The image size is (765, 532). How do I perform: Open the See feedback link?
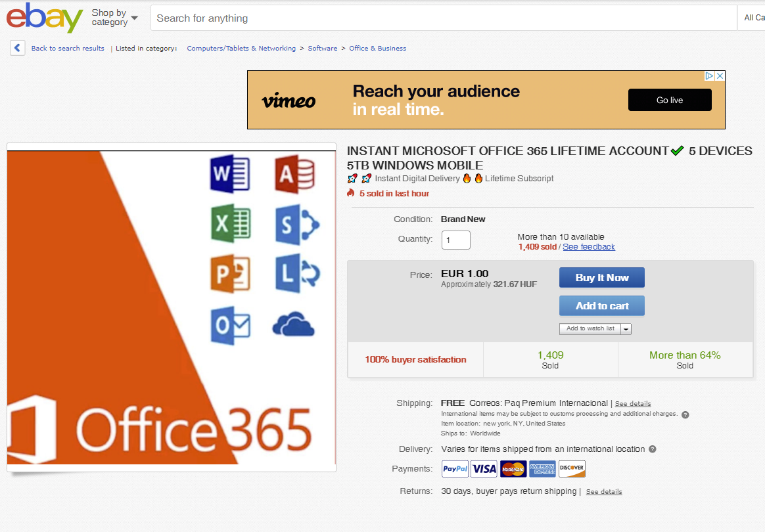pos(588,247)
